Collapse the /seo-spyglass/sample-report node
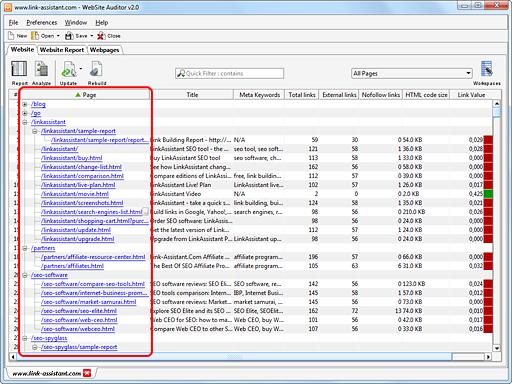The width and height of the screenshot is (512, 384). (35, 347)
